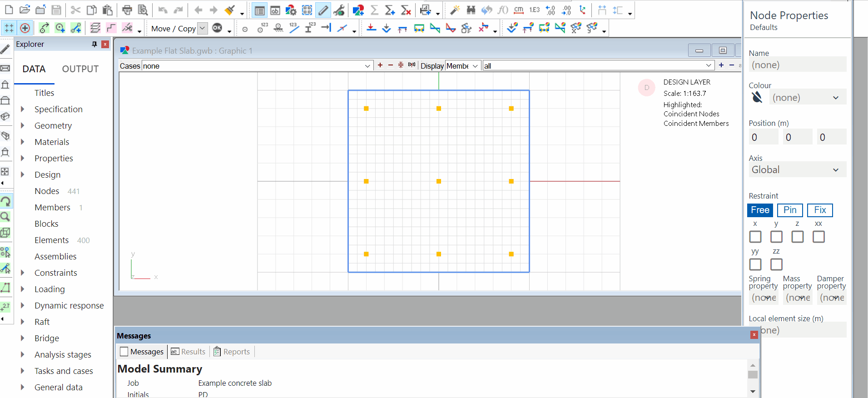
Task: Check the x restraint checkbox
Action: click(755, 237)
